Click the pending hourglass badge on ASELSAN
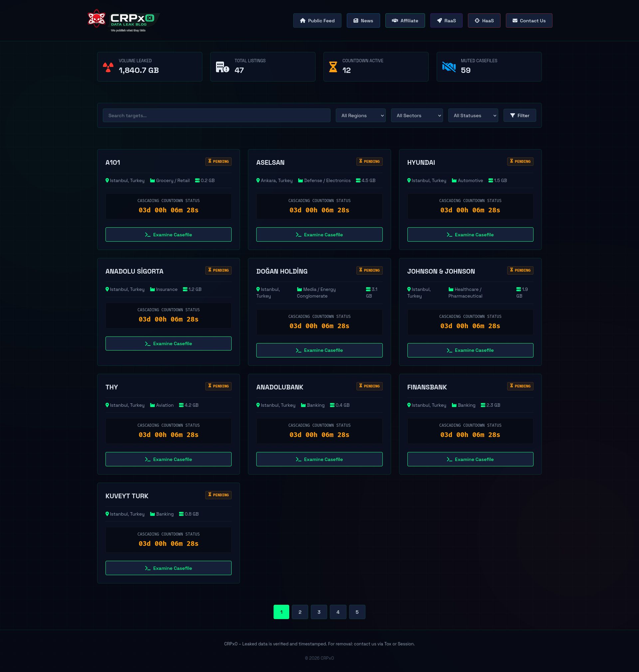Screen dimensions: 639x672 369,161
